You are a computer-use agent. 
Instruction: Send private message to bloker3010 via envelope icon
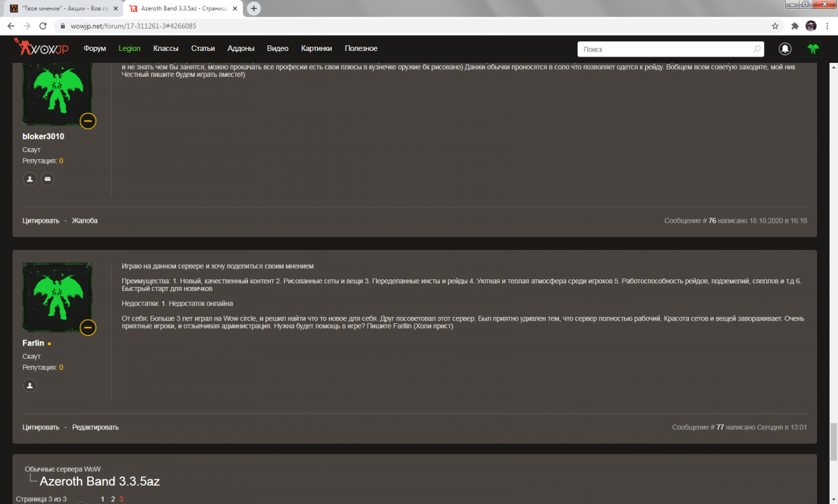[x=47, y=179]
